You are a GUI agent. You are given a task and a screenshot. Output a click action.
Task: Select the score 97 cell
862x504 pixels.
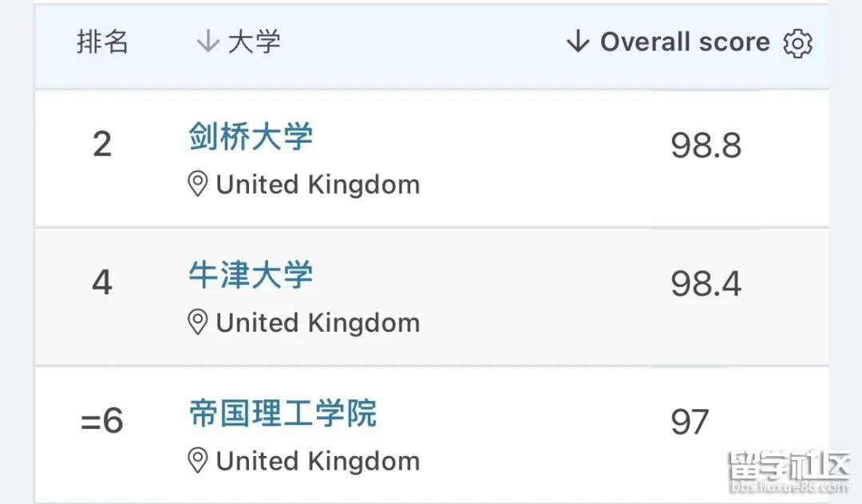(690, 422)
